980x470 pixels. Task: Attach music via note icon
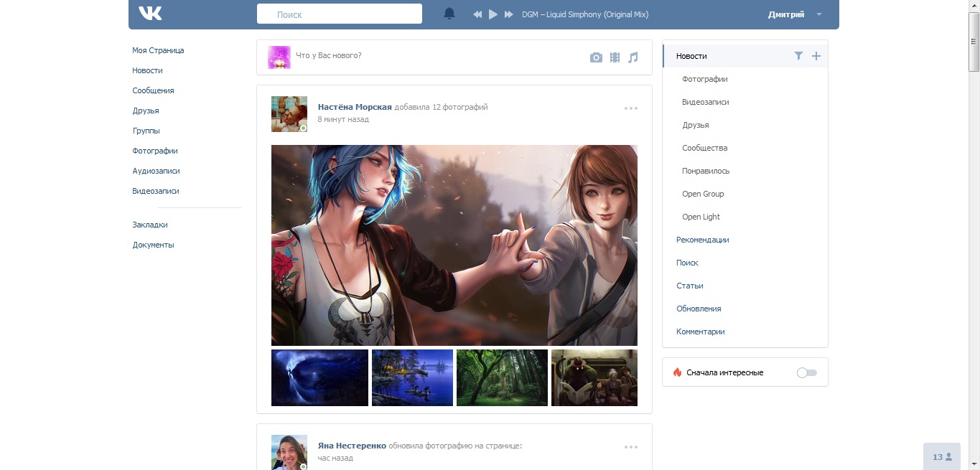(633, 57)
